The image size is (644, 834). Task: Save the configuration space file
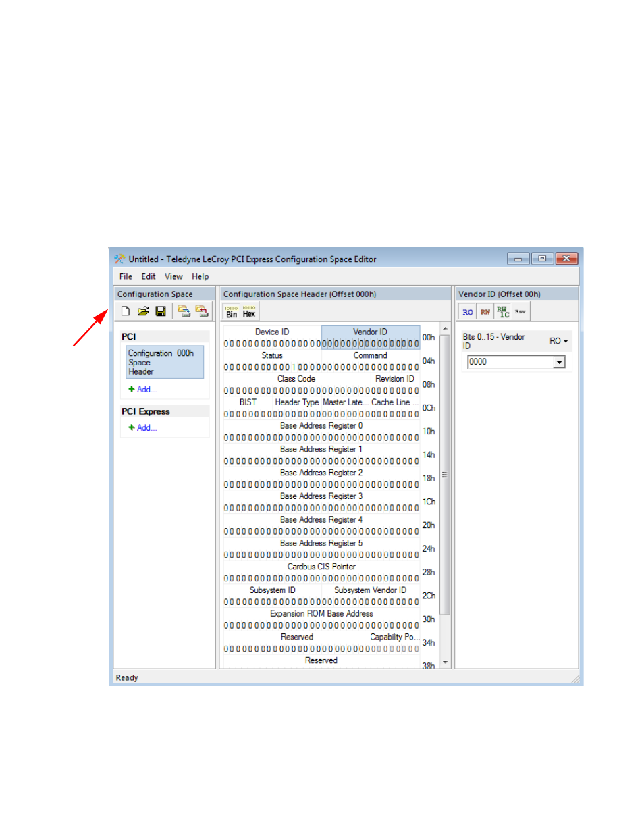(161, 311)
